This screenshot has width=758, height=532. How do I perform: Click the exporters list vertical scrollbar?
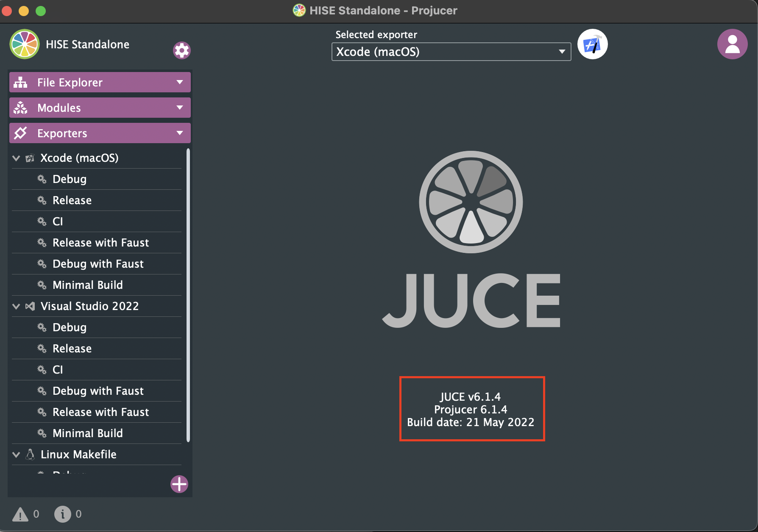click(x=188, y=295)
